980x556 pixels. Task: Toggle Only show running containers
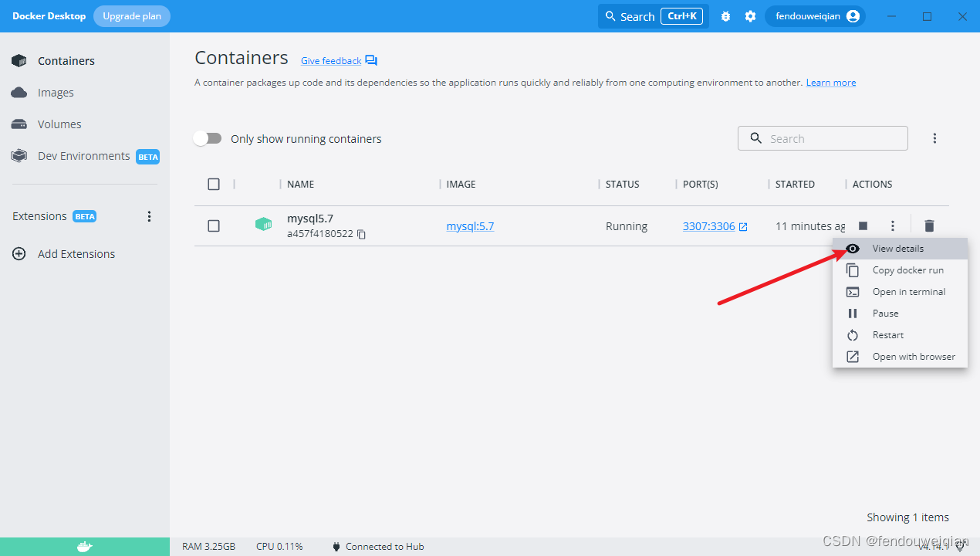point(207,138)
